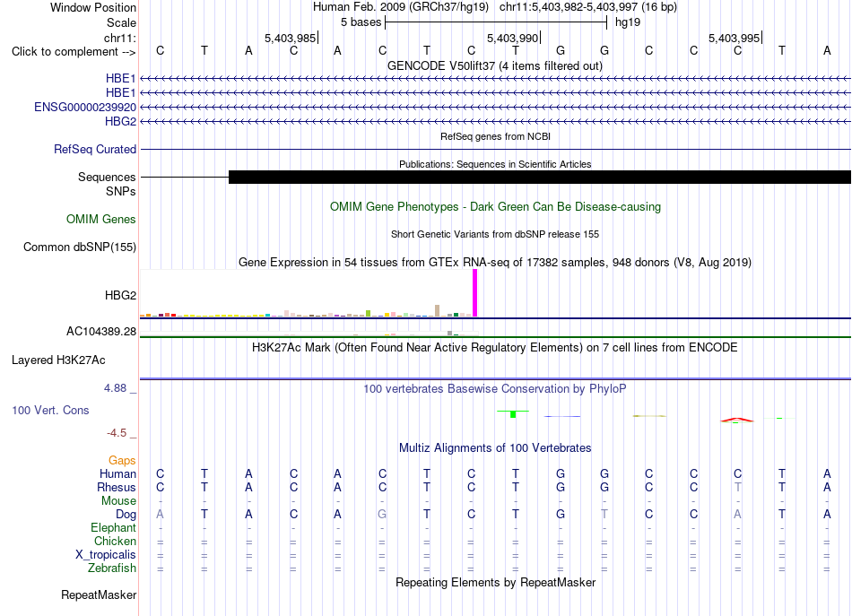852x616 pixels.
Task: Click the Rhesus alignment row label
Action: pos(117,487)
